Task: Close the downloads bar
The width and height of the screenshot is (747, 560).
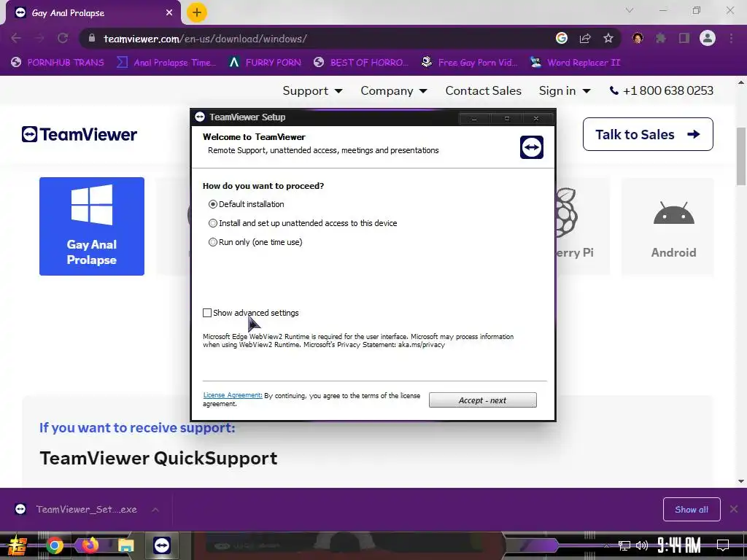Action: coord(734,510)
